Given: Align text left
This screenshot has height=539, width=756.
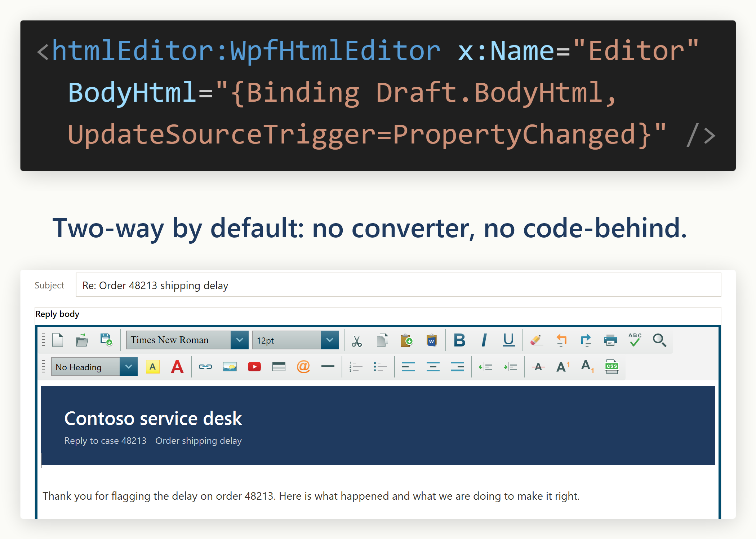Looking at the screenshot, I should tap(408, 367).
